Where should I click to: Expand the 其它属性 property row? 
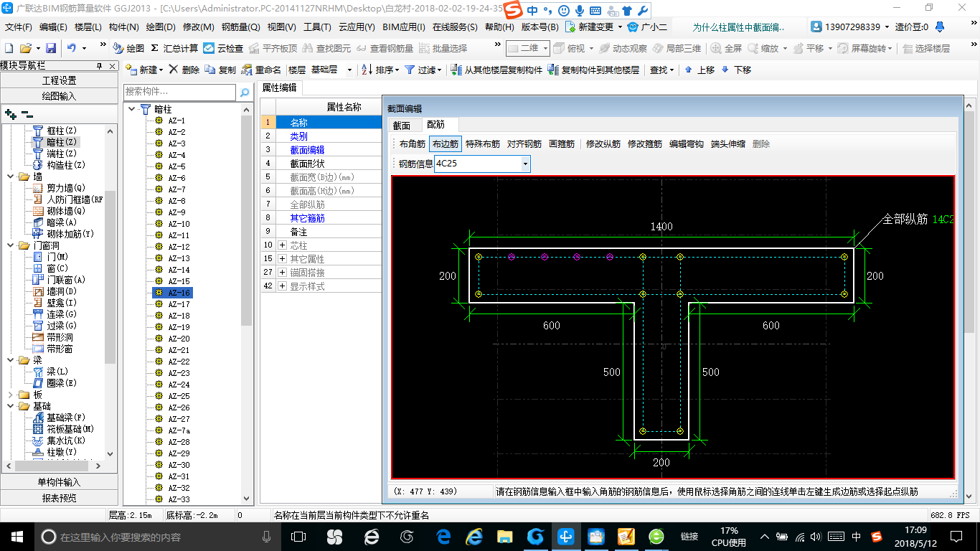tap(282, 259)
